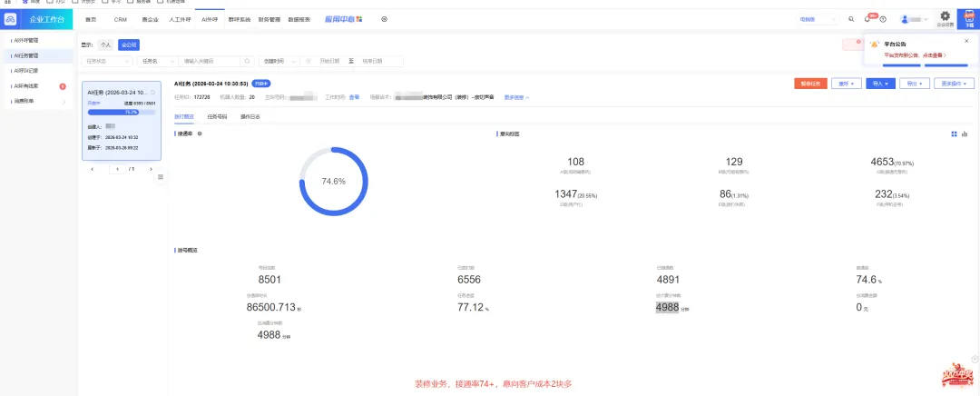This screenshot has width=980, height=396.
Task: Go to previous page of task list
Action: 93,169
